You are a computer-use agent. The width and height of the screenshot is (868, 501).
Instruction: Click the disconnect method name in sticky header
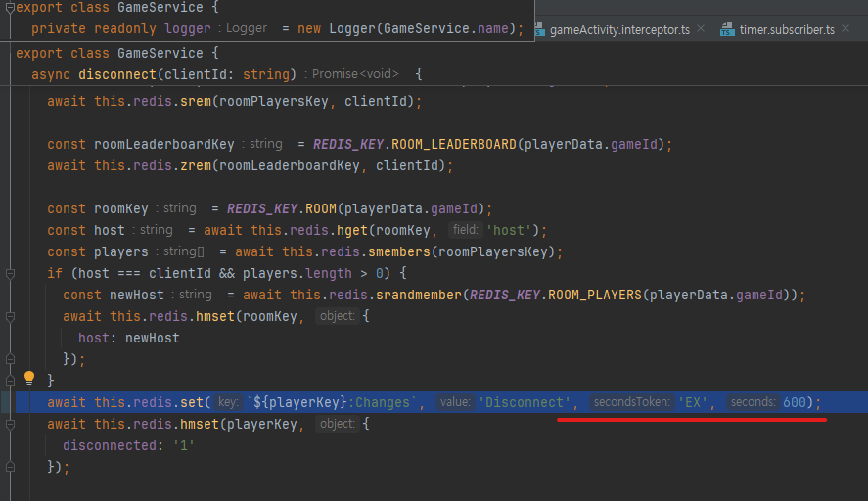117,74
